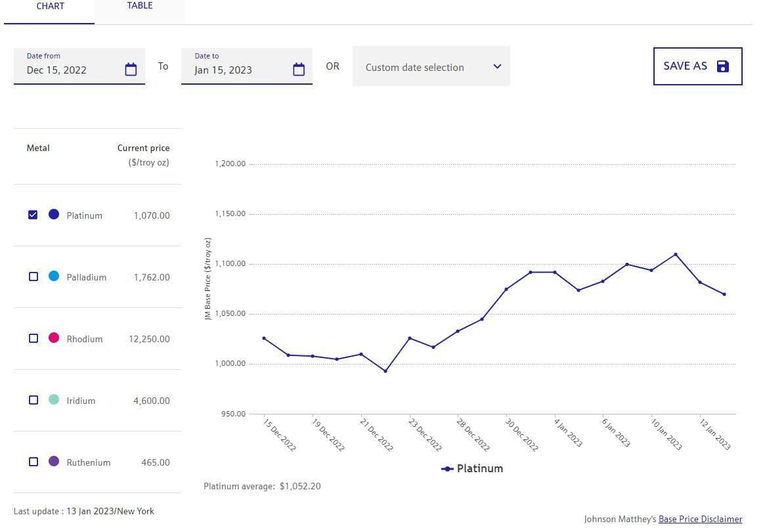Click the dark blue Platinum color dot
This screenshot has height=532, width=765.
coord(54,214)
